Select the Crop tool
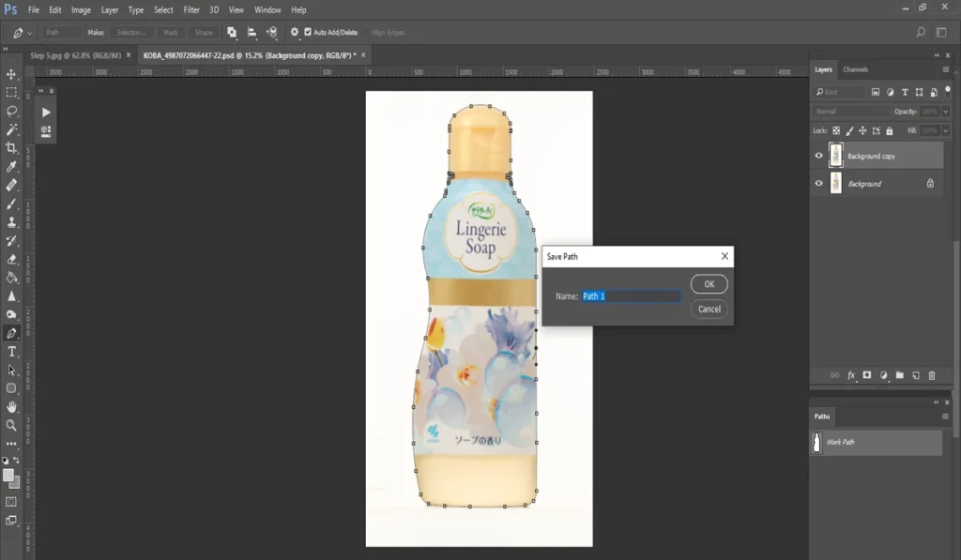961x560 pixels. (x=11, y=147)
